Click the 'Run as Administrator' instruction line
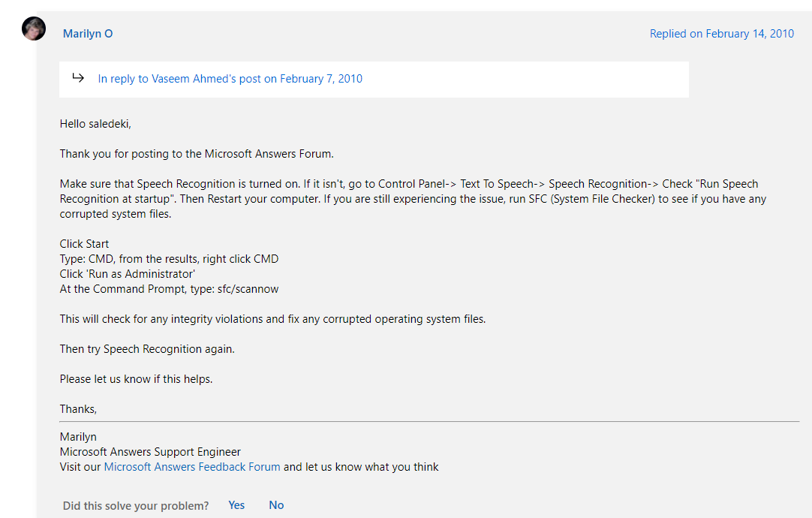 coord(128,274)
